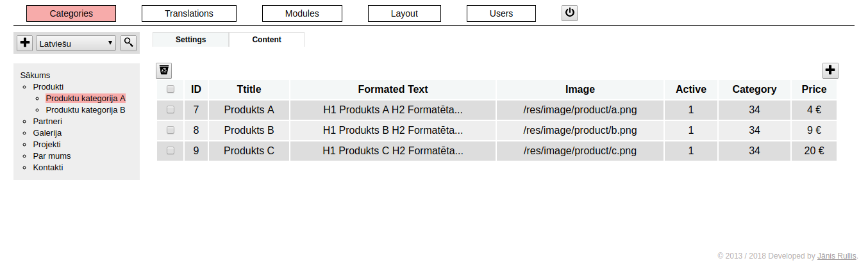Open the Layout section
Screen dimensions: 868x265
click(405, 13)
